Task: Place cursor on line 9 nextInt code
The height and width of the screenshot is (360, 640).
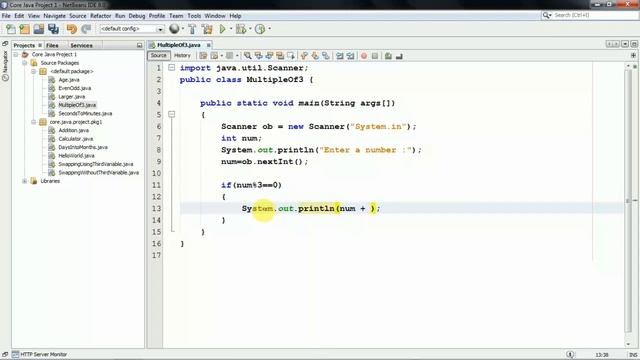Action: pos(264,162)
